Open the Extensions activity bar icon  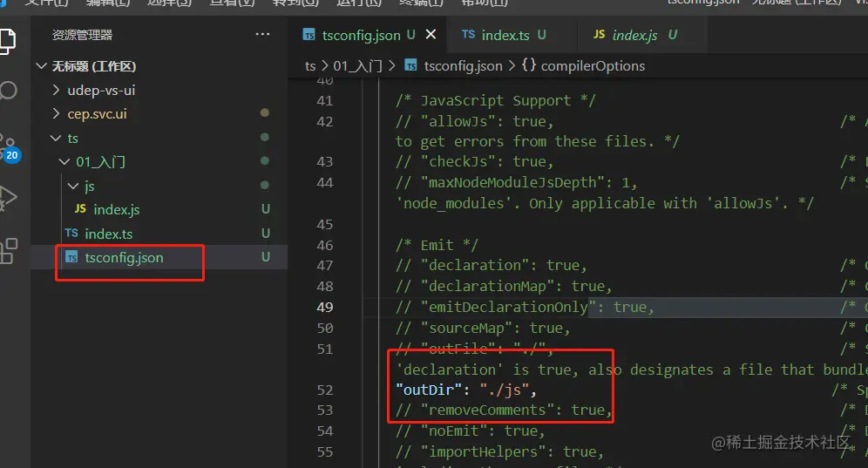(9, 251)
